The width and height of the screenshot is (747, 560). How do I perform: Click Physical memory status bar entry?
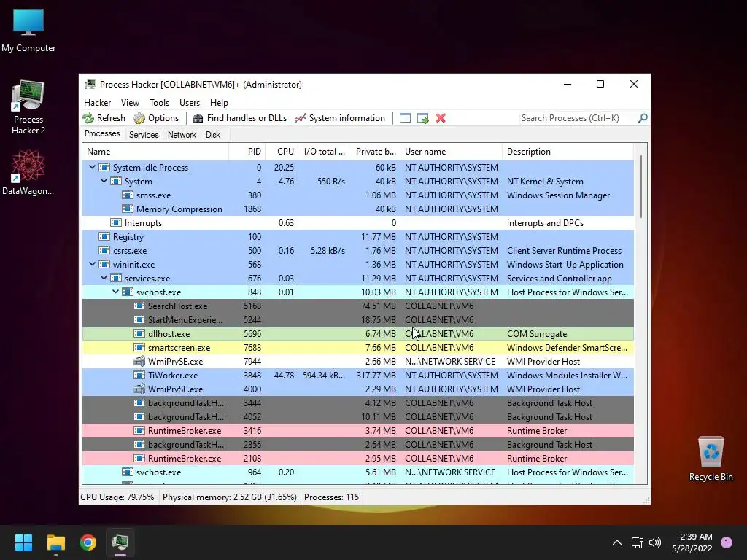229,497
